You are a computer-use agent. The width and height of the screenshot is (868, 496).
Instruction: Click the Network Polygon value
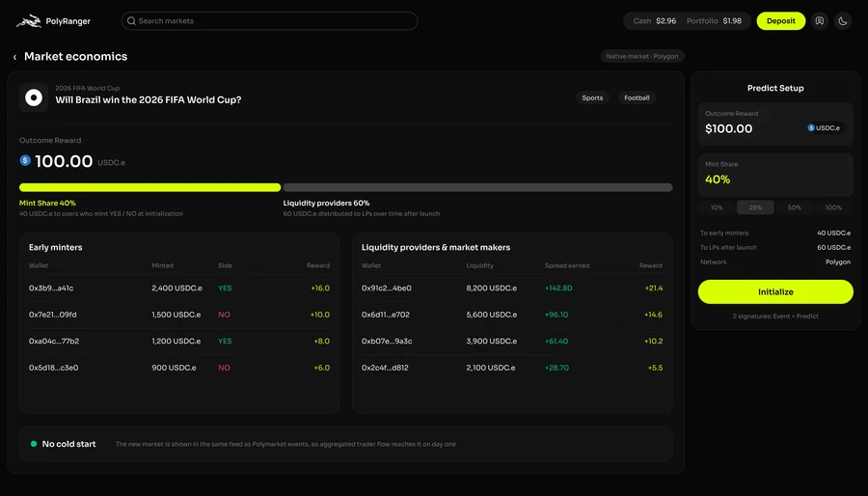pos(837,262)
